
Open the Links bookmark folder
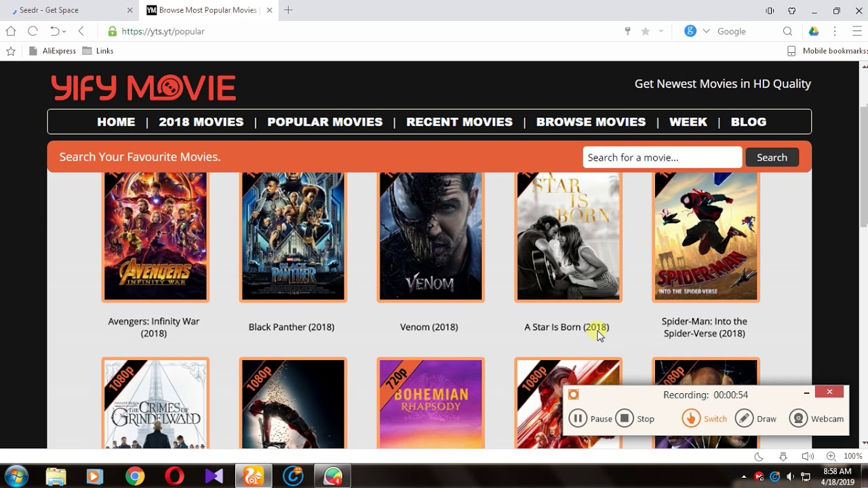(x=98, y=51)
